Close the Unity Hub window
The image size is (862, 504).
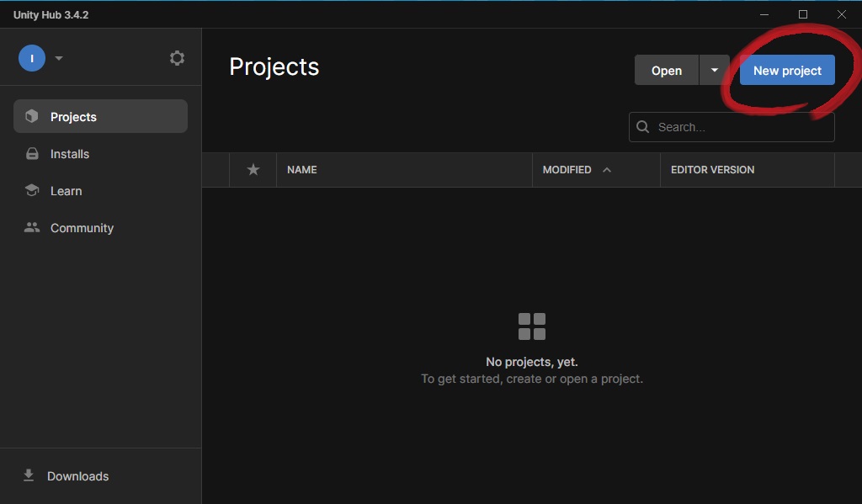point(841,14)
